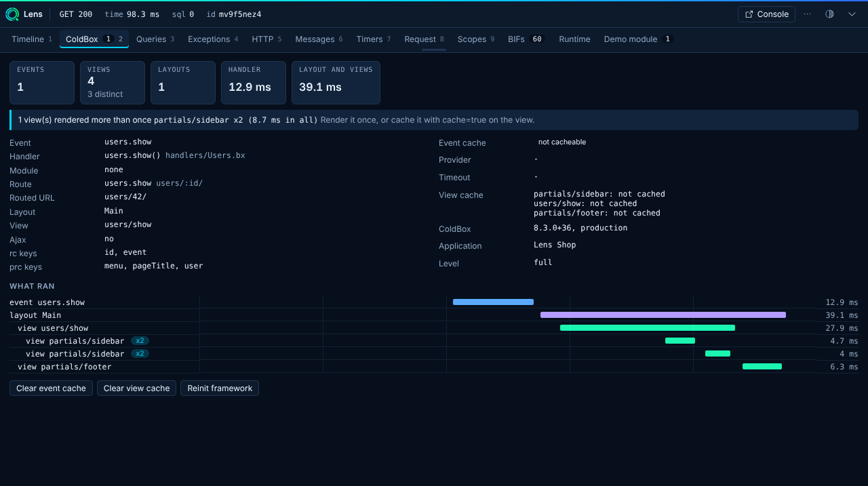Click the request id 'mv9f5nez4'
The image size is (868, 486).
(x=240, y=14)
